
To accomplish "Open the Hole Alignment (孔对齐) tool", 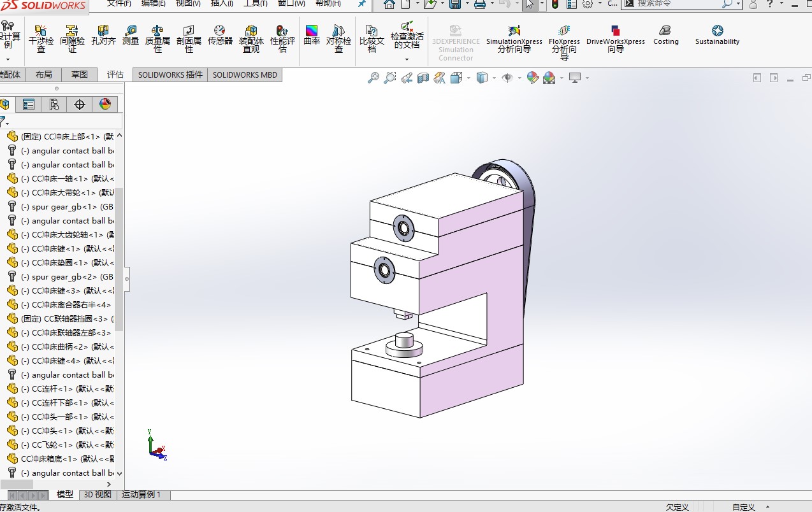I will (x=103, y=36).
